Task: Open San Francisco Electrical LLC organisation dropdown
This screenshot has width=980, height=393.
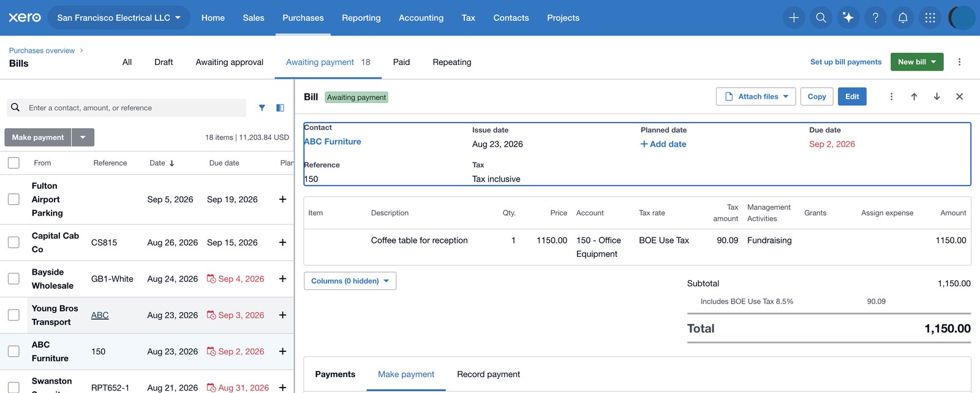Action: coord(119,18)
